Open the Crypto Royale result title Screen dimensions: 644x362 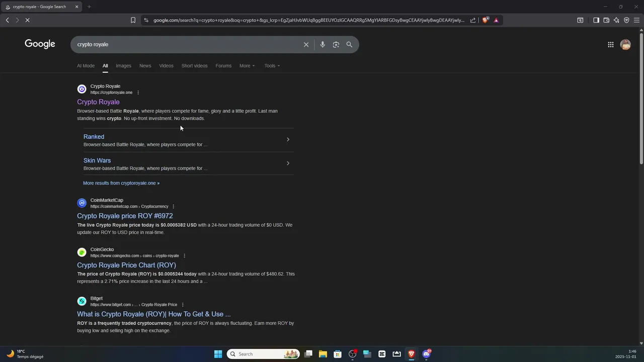[x=98, y=102]
